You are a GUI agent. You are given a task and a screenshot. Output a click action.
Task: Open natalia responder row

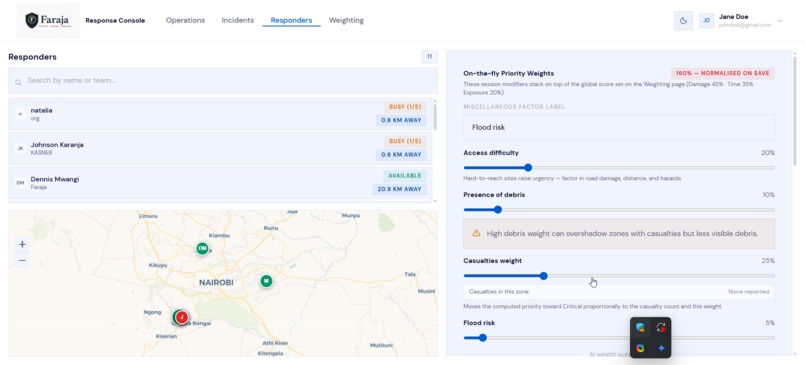pyautogui.click(x=220, y=114)
